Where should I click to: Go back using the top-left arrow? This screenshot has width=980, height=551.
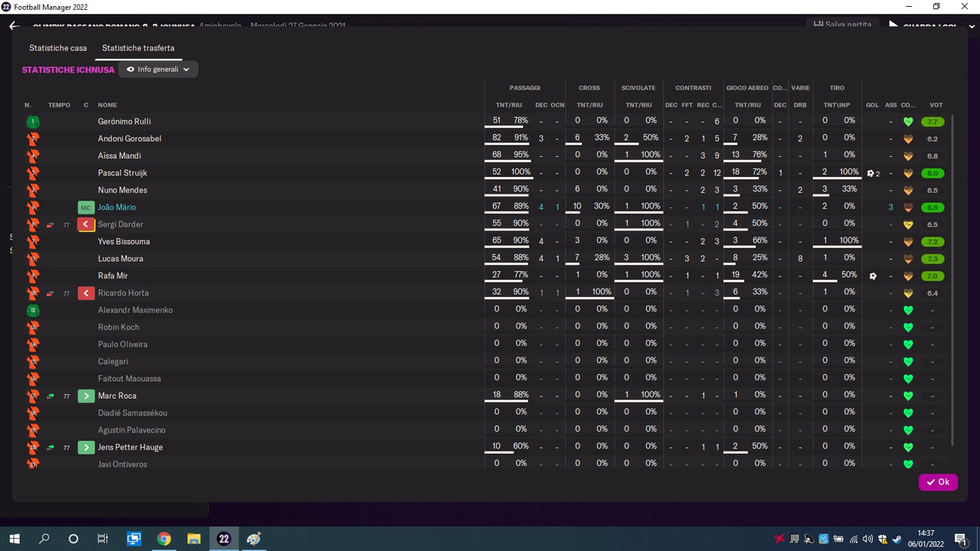(14, 26)
